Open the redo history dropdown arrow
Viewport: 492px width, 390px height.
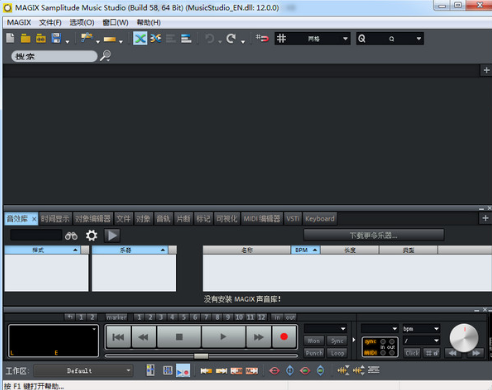pos(243,42)
